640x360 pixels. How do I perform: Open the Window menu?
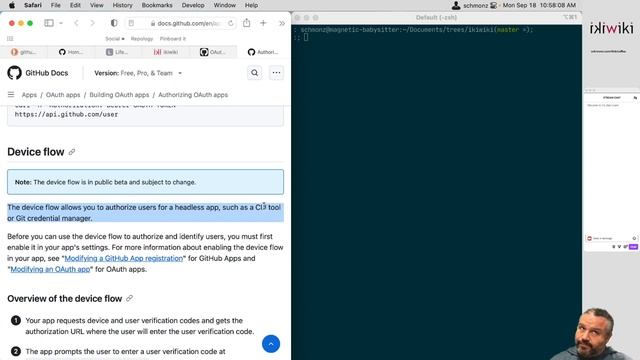coord(225,5)
